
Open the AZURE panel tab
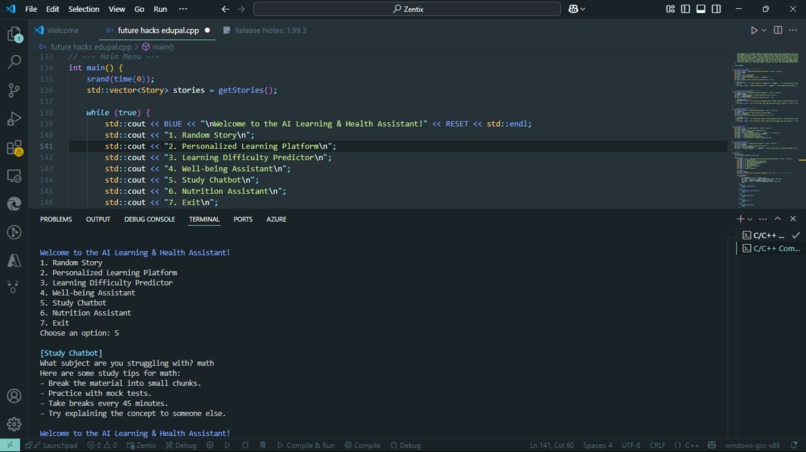pyautogui.click(x=276, y=219)
